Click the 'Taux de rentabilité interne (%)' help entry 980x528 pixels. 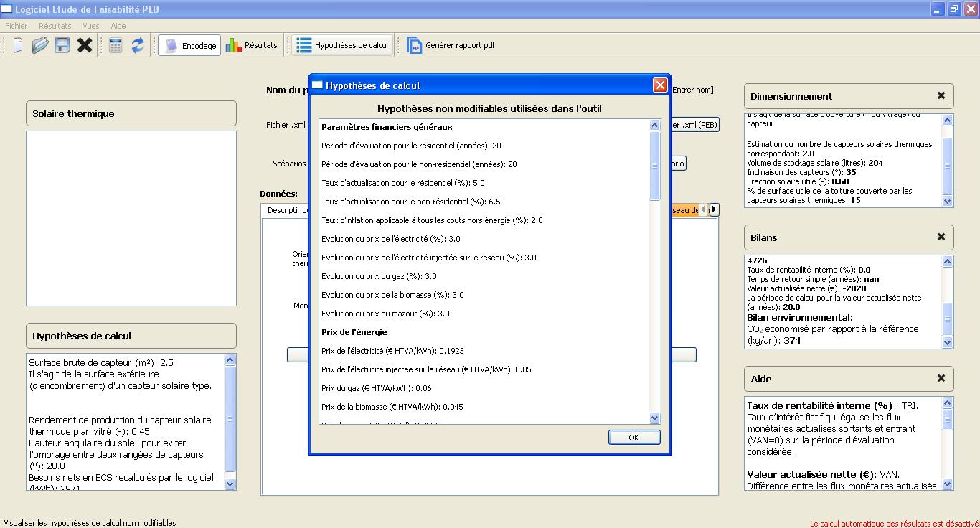coord(819,405)
